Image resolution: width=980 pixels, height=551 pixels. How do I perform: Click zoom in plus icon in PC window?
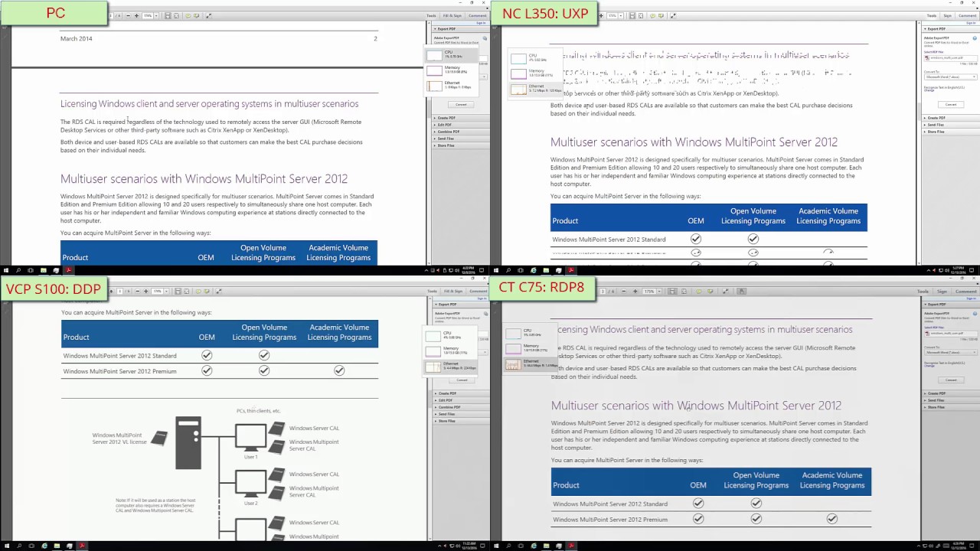click(136, 15)
